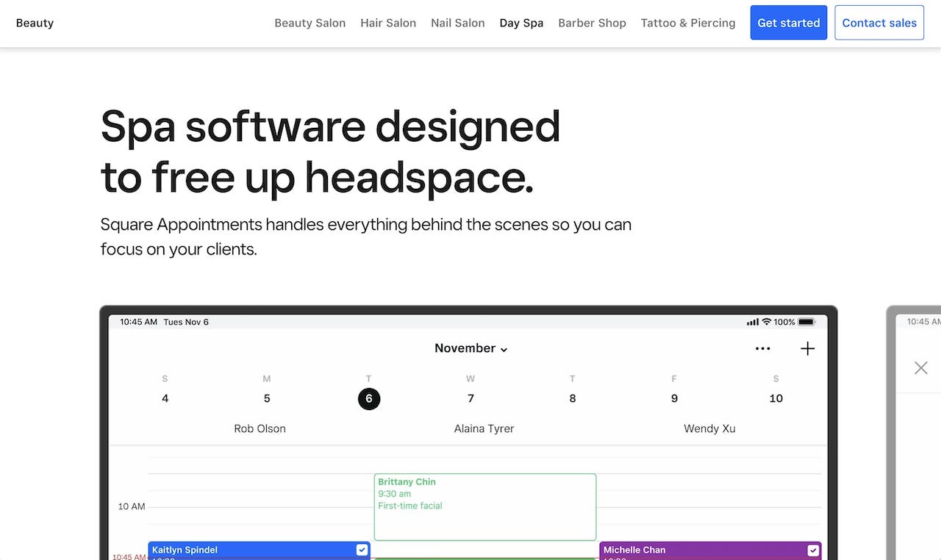Click the Spa software designed headline

pyautogui.click(x=330, y=151)
